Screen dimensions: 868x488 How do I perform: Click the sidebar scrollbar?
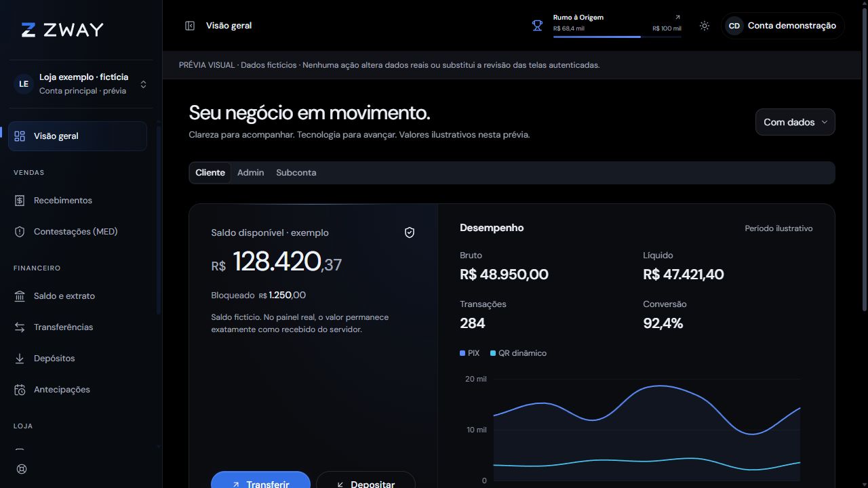(x=158, y=220)
